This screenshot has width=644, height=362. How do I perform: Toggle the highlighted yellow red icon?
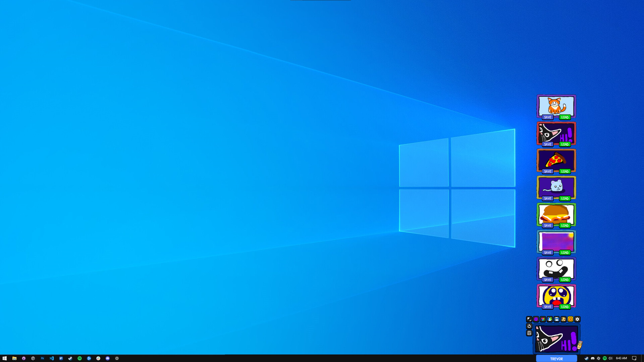(571, 319)
